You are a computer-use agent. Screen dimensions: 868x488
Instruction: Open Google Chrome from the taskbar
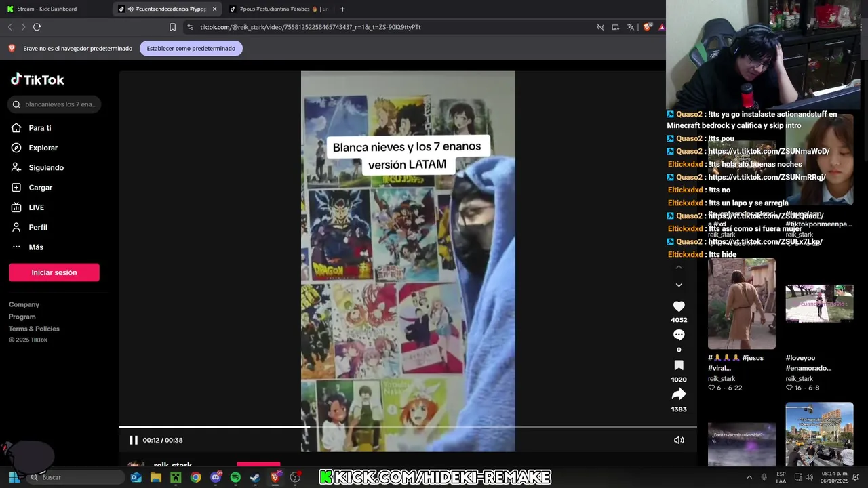point(195,477)
